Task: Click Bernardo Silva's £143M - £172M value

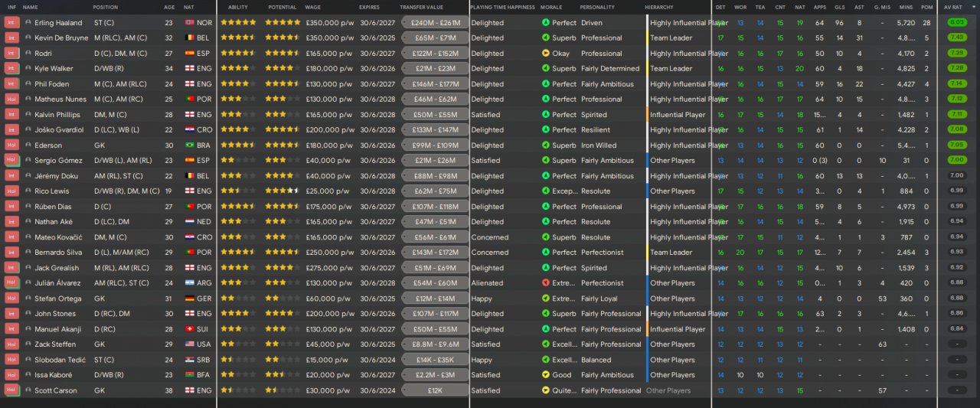Action: pos(436,253)
